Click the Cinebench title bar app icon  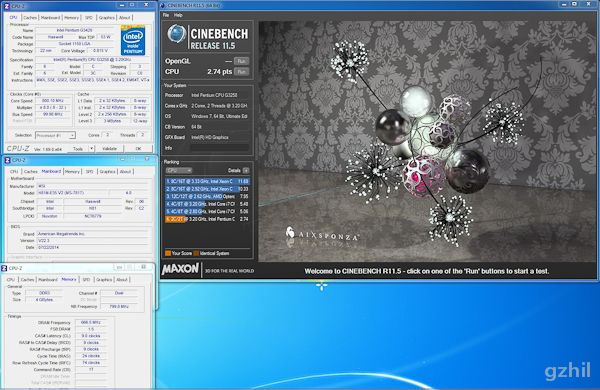point(163,5)
